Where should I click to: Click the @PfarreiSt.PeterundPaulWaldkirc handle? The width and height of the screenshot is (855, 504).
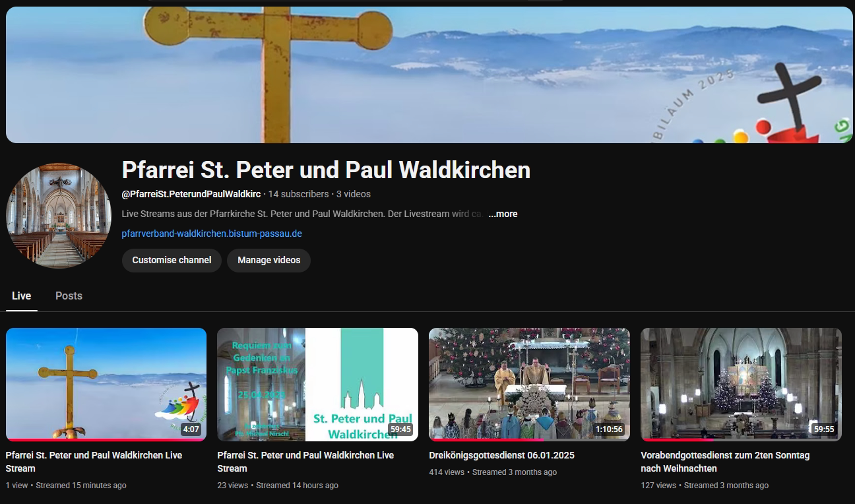[191, 194]
